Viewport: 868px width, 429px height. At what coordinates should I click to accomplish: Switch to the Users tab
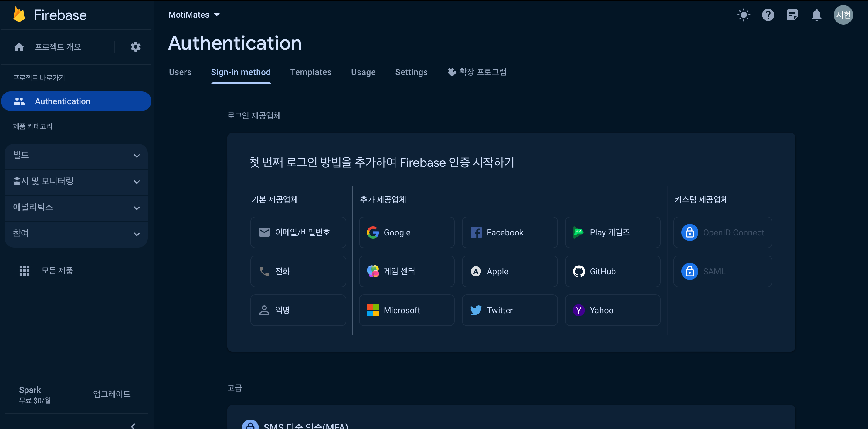[x=180, y=72]
